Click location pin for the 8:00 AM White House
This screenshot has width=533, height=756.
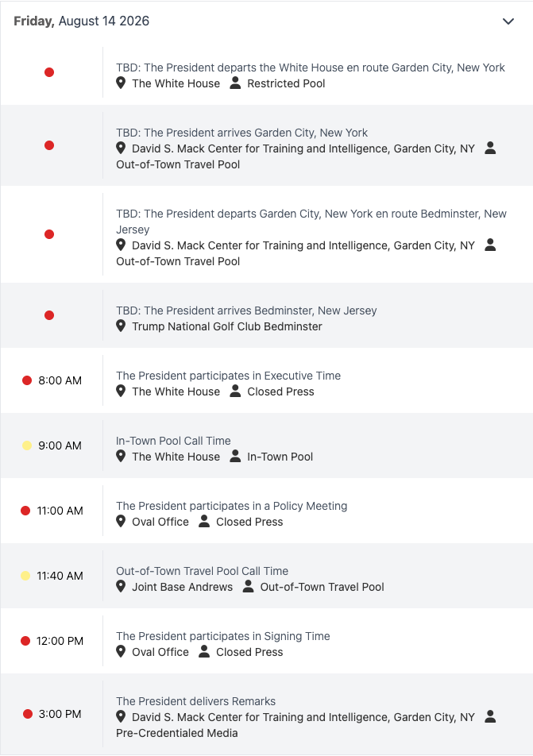[121, 391]
